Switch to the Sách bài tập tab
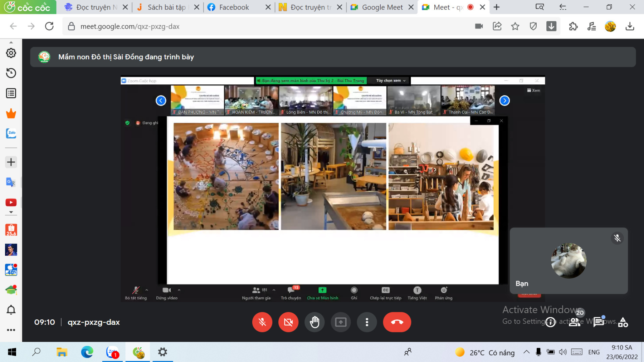644x362 pixels. coord(166,7)
